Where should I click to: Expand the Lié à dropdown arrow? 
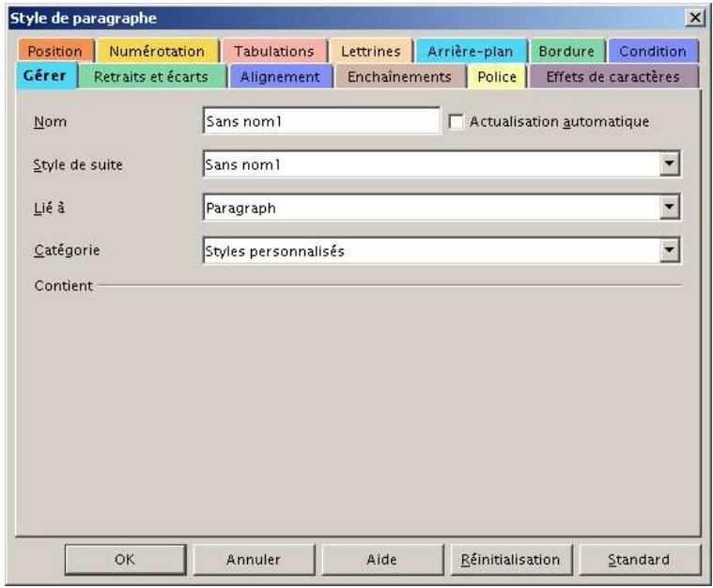point(670,208)
